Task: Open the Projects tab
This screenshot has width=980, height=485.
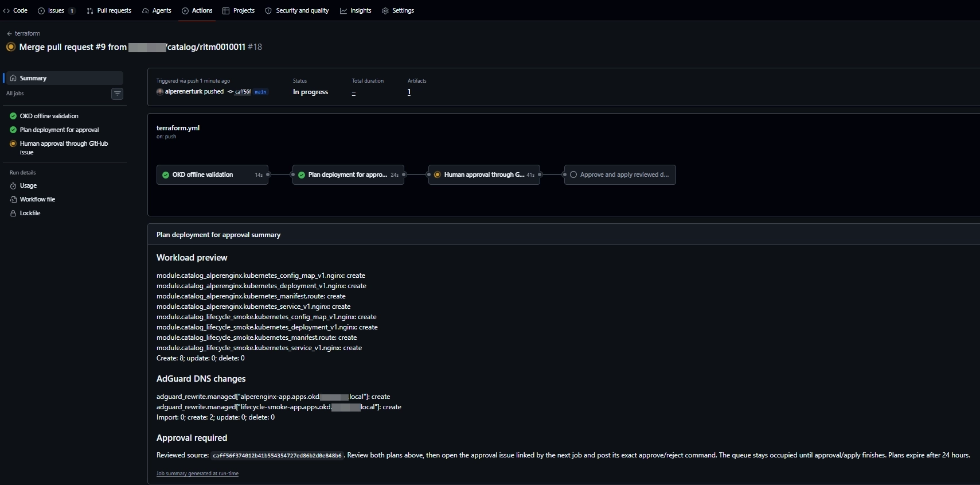Action: 239,10
